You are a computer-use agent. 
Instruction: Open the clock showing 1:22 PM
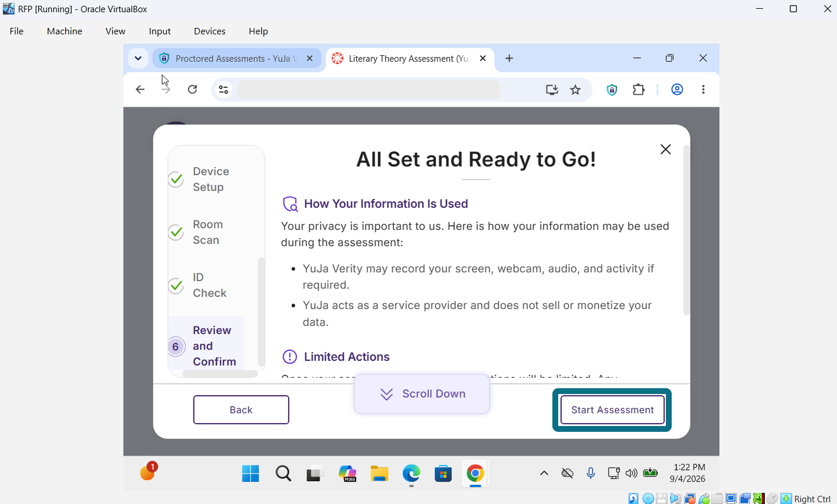click(x=688, y=473)
